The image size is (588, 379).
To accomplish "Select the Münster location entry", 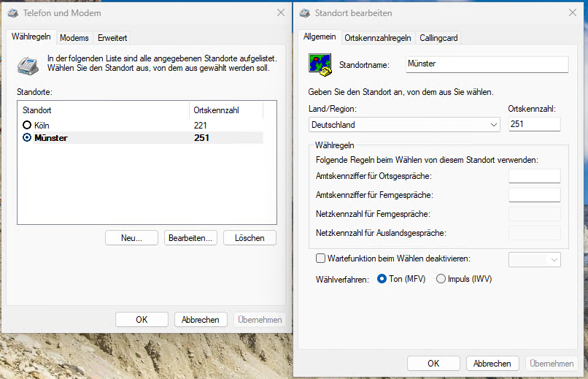I will click(51, 137).
